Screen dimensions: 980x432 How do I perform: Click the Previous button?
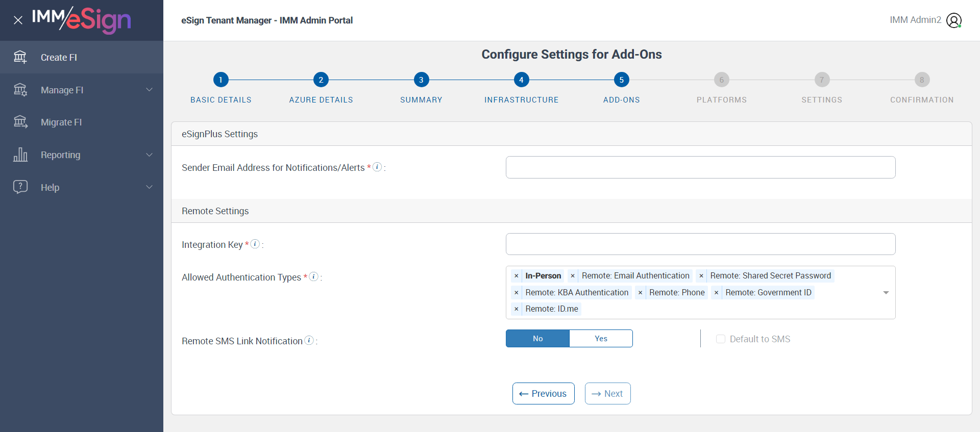[543, 393]
